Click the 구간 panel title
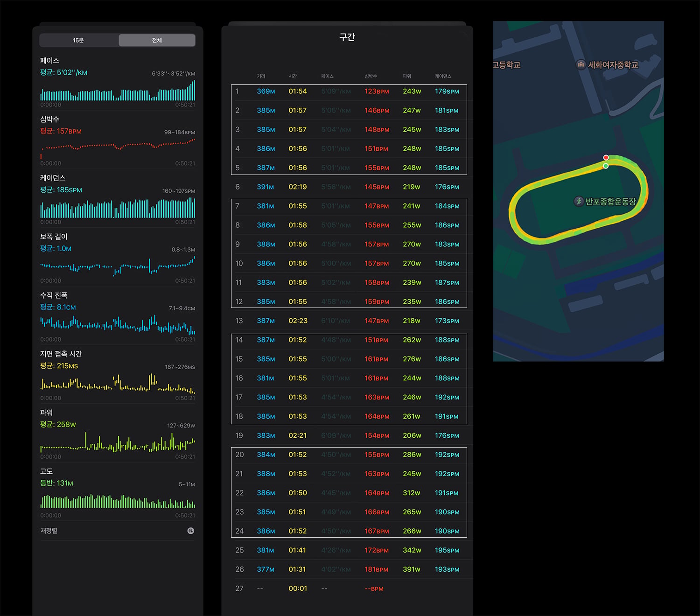Viewport: 700px width, 616px height. [x=347, y=37]
